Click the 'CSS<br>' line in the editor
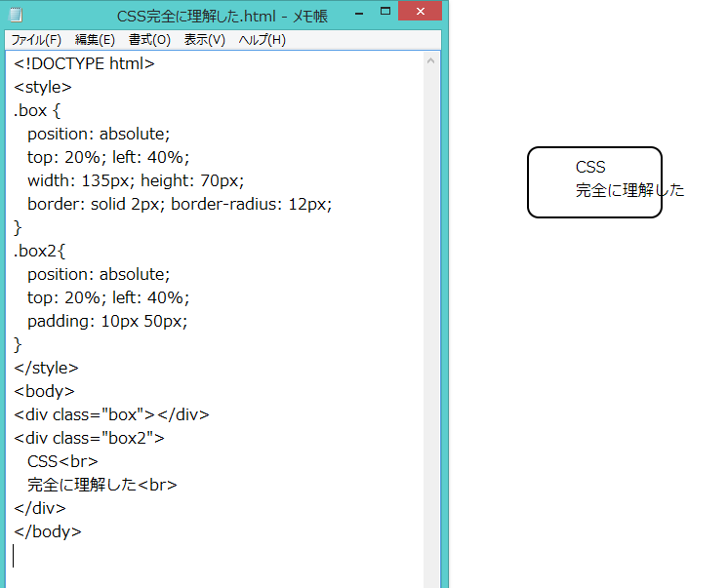 click(x=62, y=461)
